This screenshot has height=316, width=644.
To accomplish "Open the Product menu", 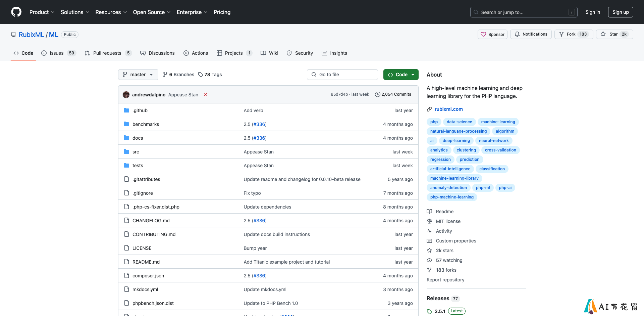I will pos(42,12).
